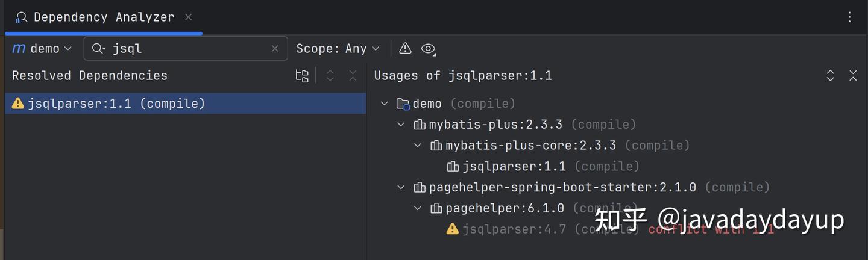The height and width of the screenshot is (260, 868).
Task: Click the warning icon beside jsqlparser:1.1
Action: point(18,104)
